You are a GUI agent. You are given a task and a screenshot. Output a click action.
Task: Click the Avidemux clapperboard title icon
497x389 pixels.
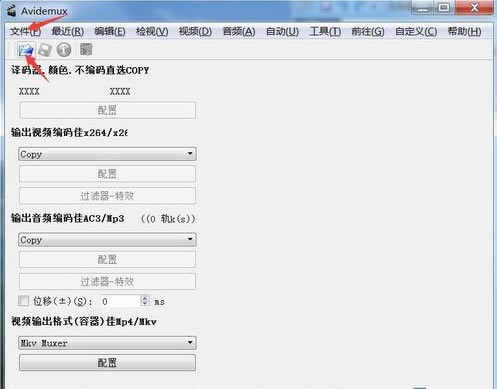(12, 11)
